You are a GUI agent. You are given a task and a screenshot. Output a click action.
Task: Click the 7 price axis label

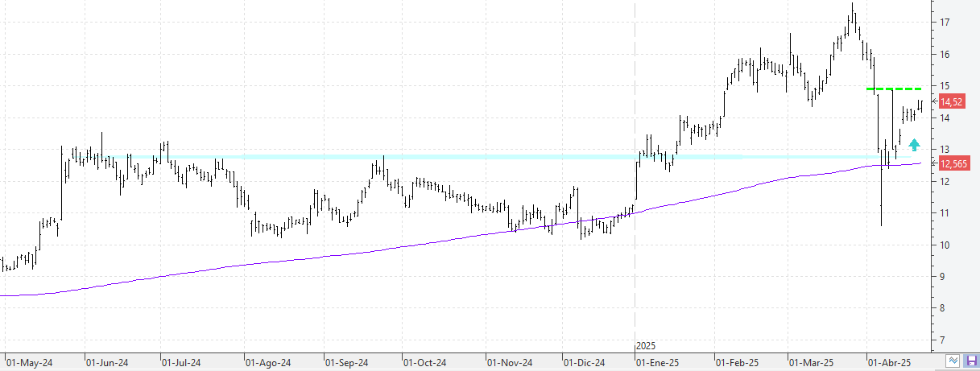pyautogui.click(x=944, y=340)
